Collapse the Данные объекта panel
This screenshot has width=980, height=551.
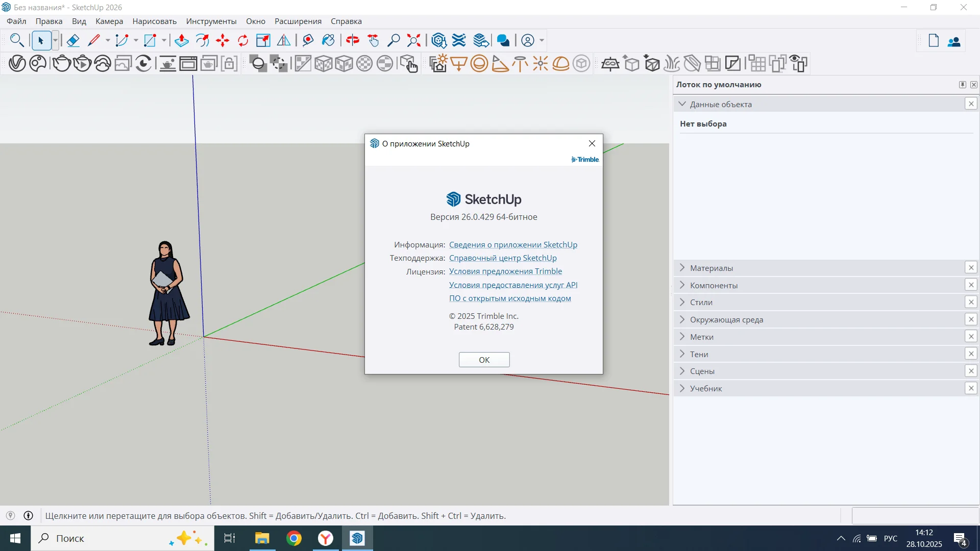point(682,104)
